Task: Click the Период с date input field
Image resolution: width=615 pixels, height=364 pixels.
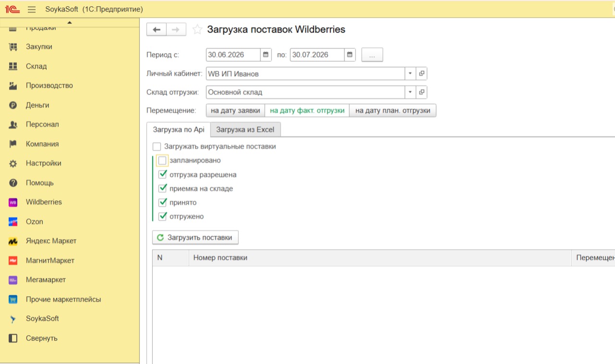Action: pos(234,55)
